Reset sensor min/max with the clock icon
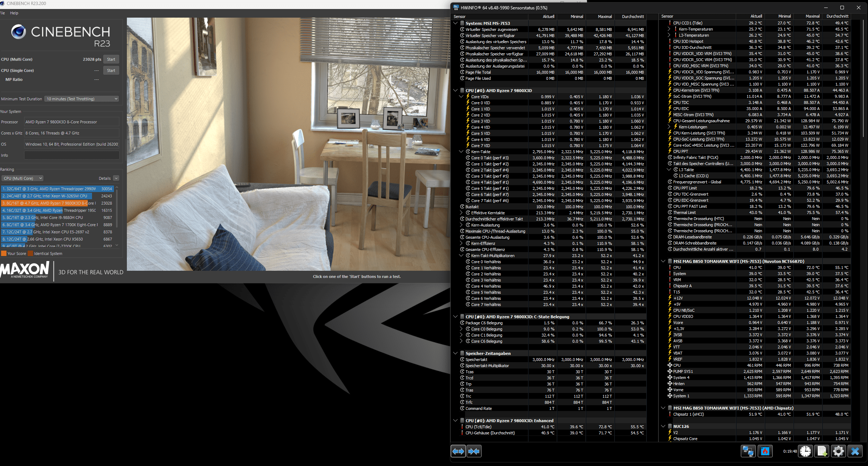Viewport: 868px width, 466px height. click(805, 451)
